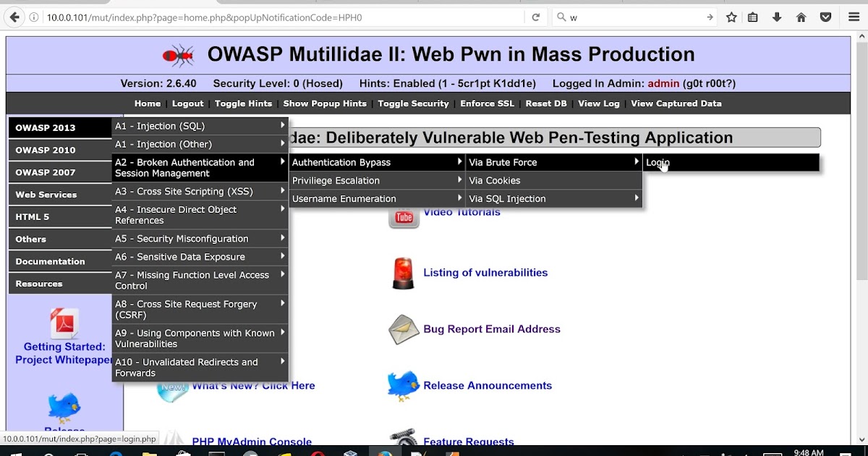The width and height of the screenshot is (868, 456).
Task: Select A4 - Insecure Direct Object References
Action: tap(200, 215)
